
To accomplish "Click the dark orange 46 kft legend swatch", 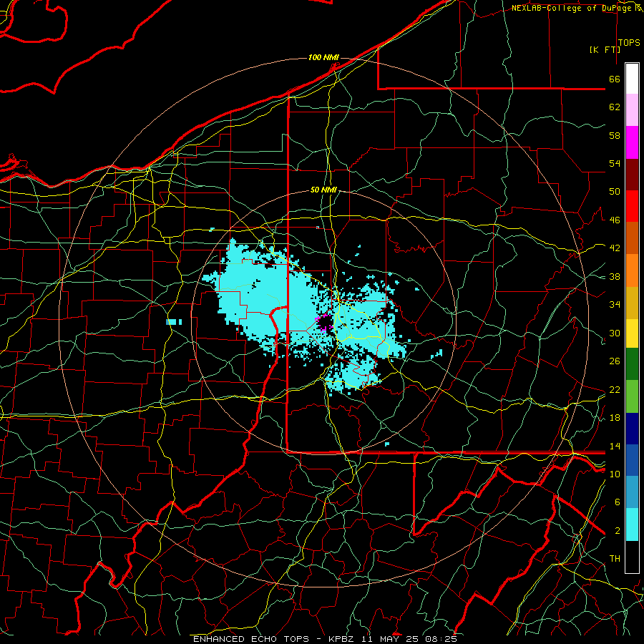I will tap(632, 238).
